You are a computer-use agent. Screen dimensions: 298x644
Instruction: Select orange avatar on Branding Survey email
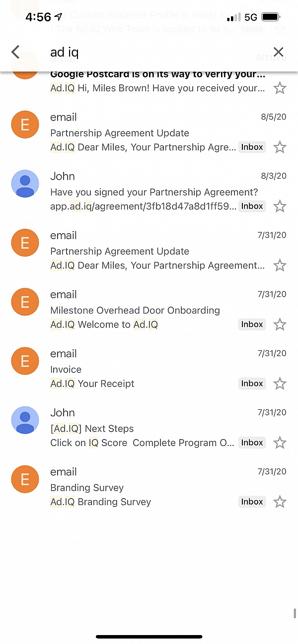pyautogui.click(x=25, y=479)
